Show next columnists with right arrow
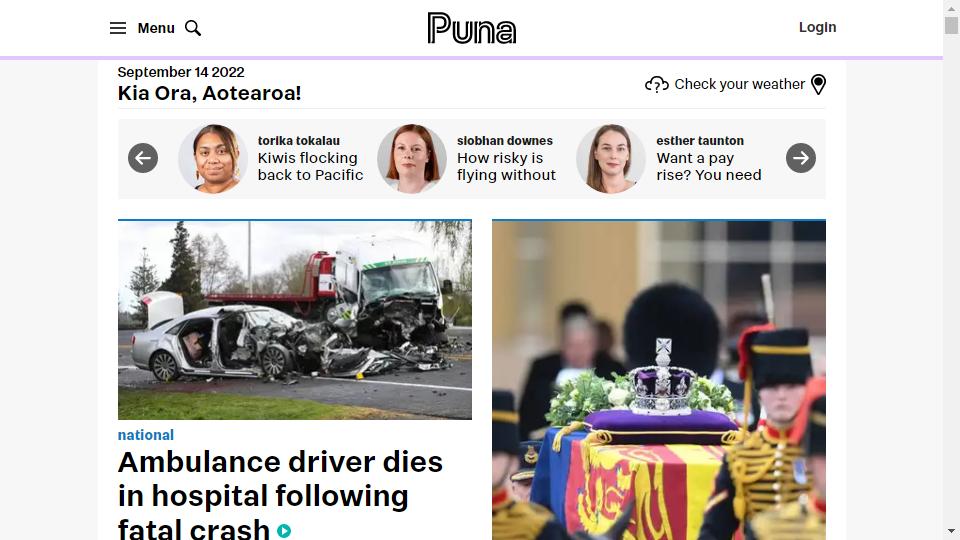The width and height of the screenshot is (960, 540). click(x=801, y=158)
